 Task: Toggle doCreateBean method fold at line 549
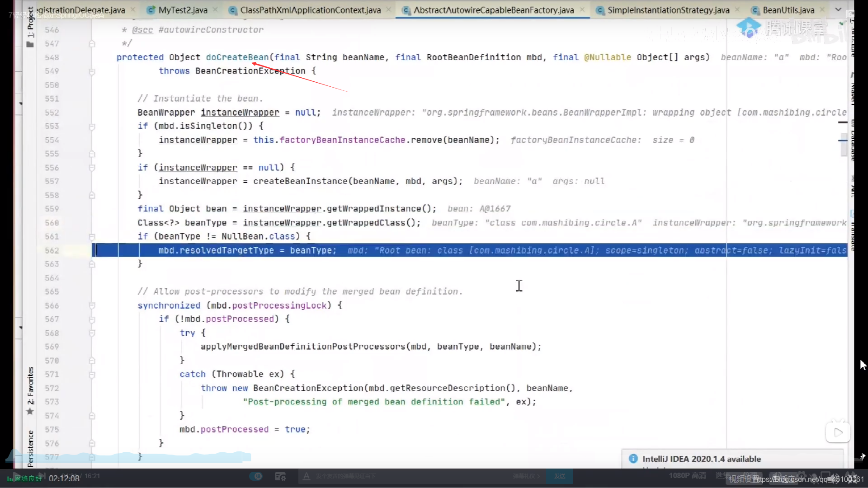pyautogui.click(x=92, y=71)
